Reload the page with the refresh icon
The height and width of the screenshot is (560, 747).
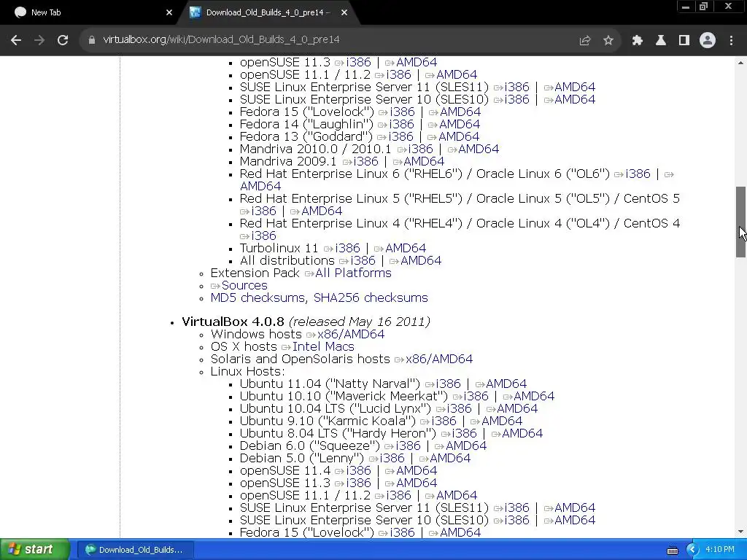[x=63, y=40]
